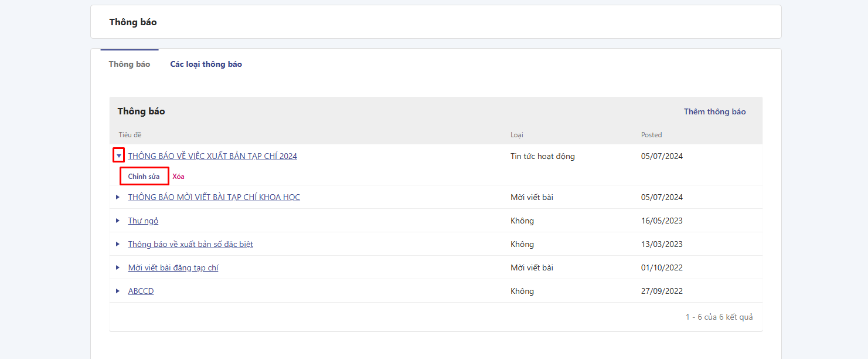
Task: Click the Tiêu đề column header
Action: tap(130, 135)
